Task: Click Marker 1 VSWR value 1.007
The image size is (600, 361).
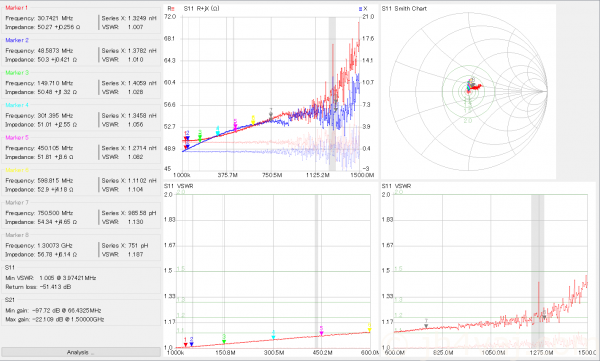Action: 135,27
